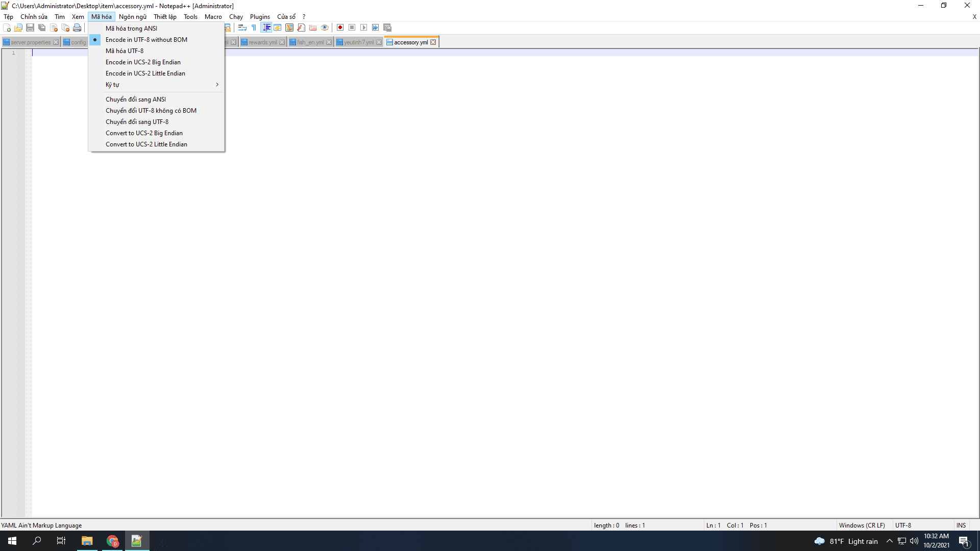
Task: Click the Save file toolbar icon
Action: [x=30, y=28]
